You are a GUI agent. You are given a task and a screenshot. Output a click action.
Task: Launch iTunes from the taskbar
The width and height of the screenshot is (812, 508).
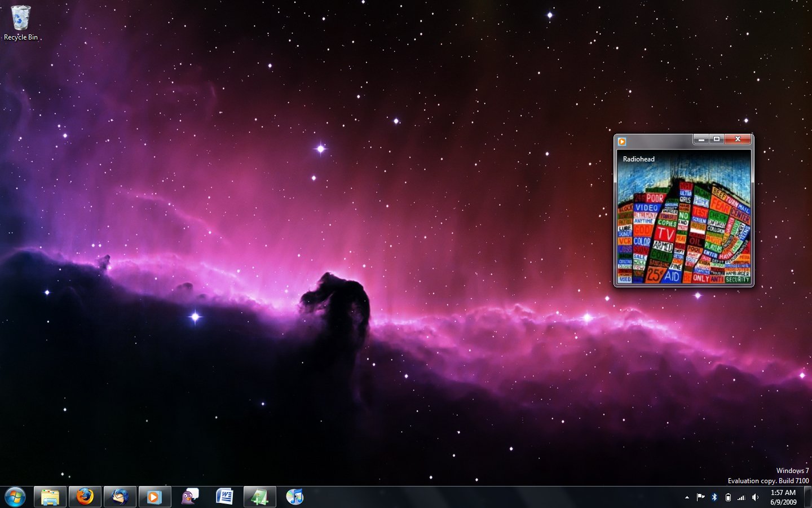coord(294,497)
